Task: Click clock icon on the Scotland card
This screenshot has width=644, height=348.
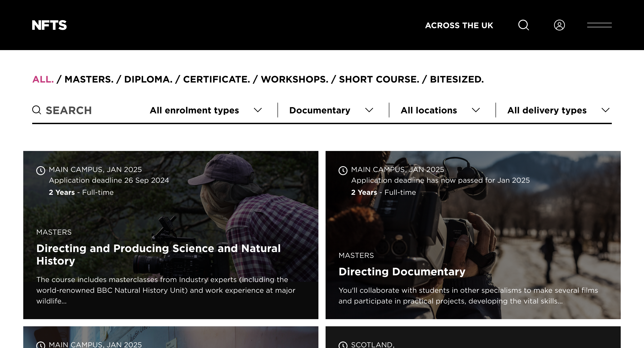Action: point(343,345)
